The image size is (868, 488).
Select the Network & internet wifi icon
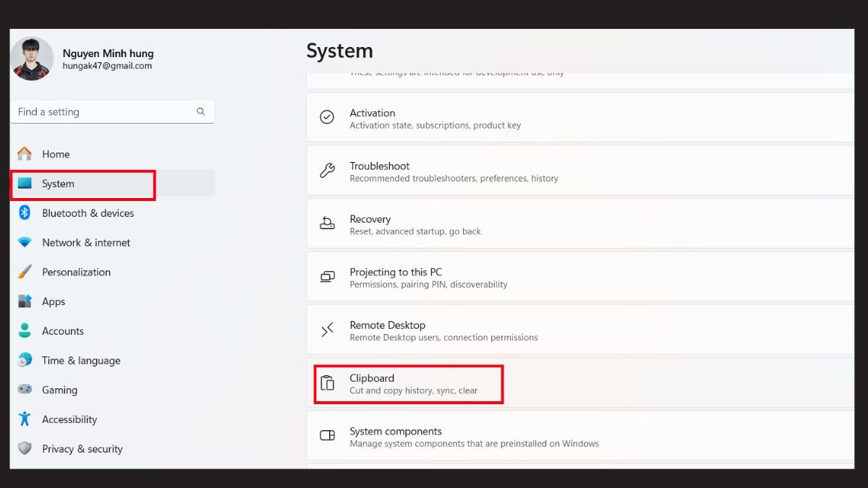[25, 242]
